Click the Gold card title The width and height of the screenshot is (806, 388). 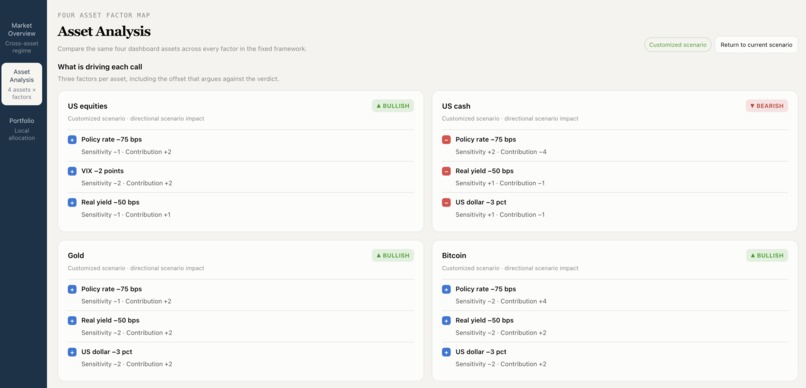pos(76,255)
